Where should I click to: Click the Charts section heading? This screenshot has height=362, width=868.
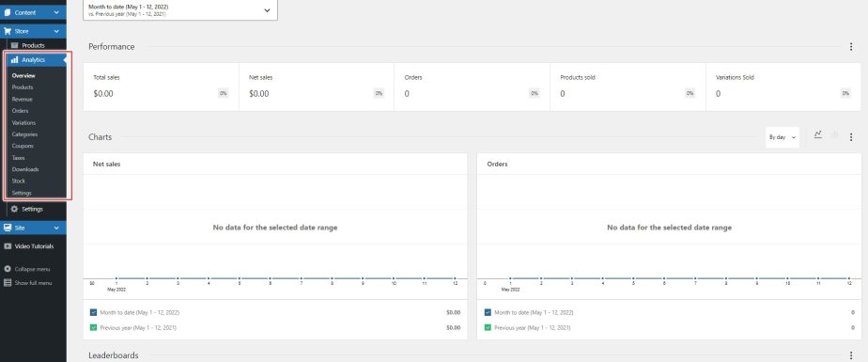point(101,137)
